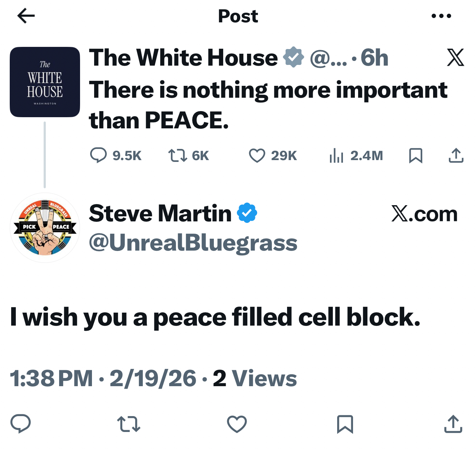
Task: Bookmark the White House post
Action: [x=415, y=155]
